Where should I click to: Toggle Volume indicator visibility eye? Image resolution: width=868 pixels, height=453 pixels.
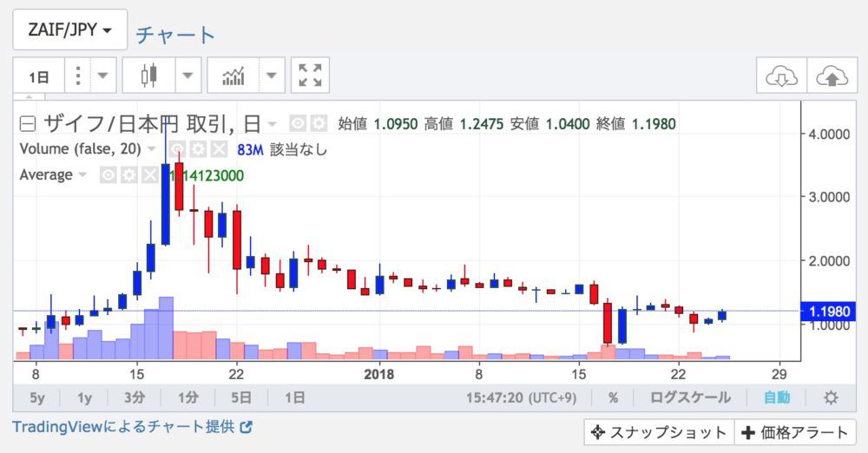point(176,149)
